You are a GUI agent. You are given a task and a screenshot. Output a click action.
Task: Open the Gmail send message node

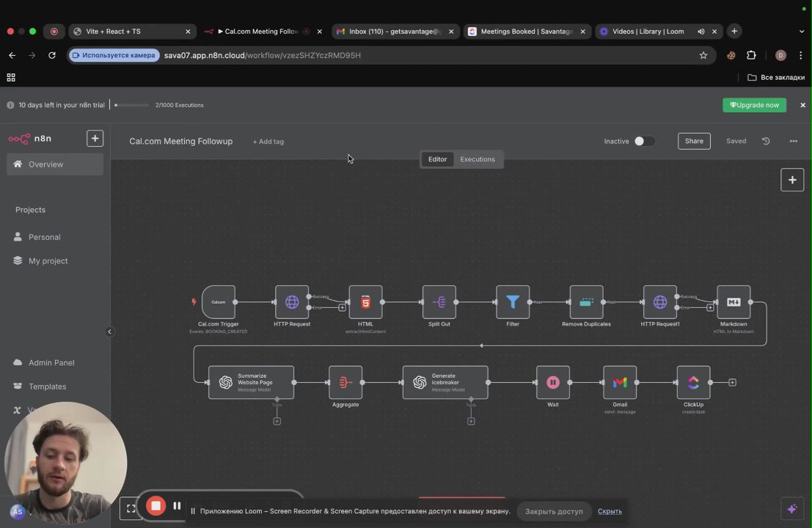pos(620,383)
